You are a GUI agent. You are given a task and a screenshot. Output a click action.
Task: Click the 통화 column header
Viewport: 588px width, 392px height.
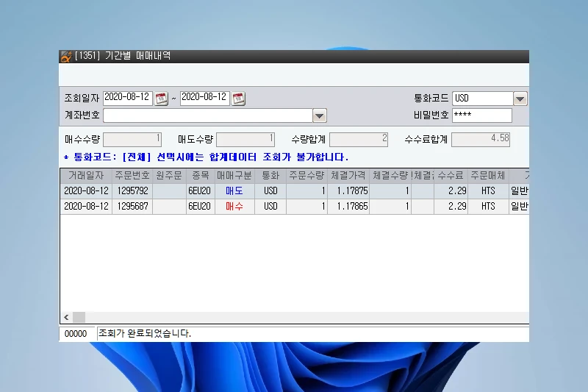[270, 176]
